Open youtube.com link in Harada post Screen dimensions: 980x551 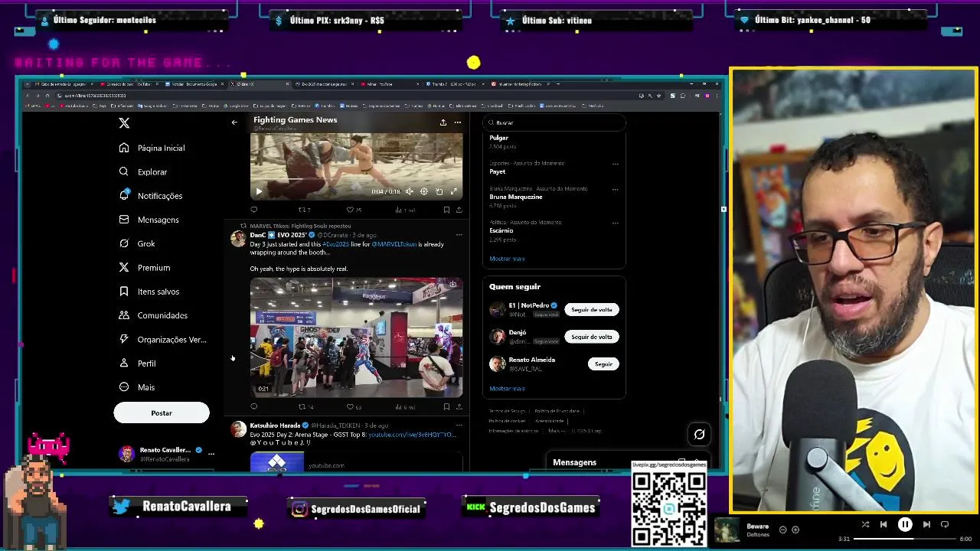(x=412, y=435)
